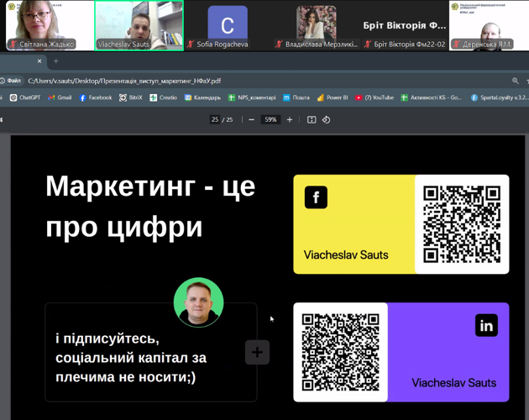The width and height of the screenshot is (529, 420).
Task: Click the QR code on the Facebook card
Action: point(462,224)
